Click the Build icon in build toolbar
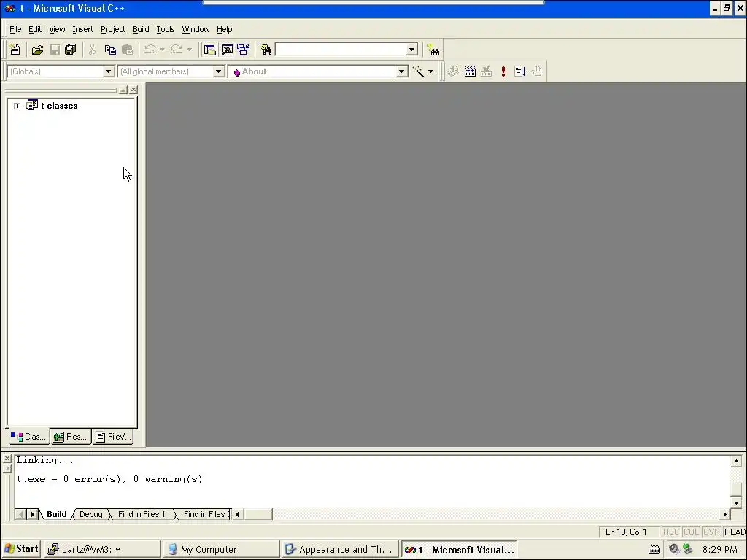The width and height of the screenshot is (747, 560). click(x=470, y=71)
